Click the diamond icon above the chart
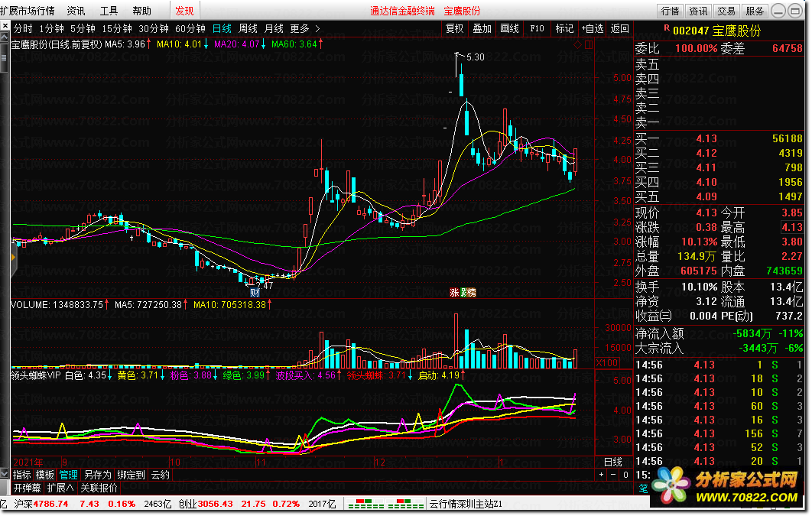The height and width of the screenshot is (516, 812). point(577,45)
